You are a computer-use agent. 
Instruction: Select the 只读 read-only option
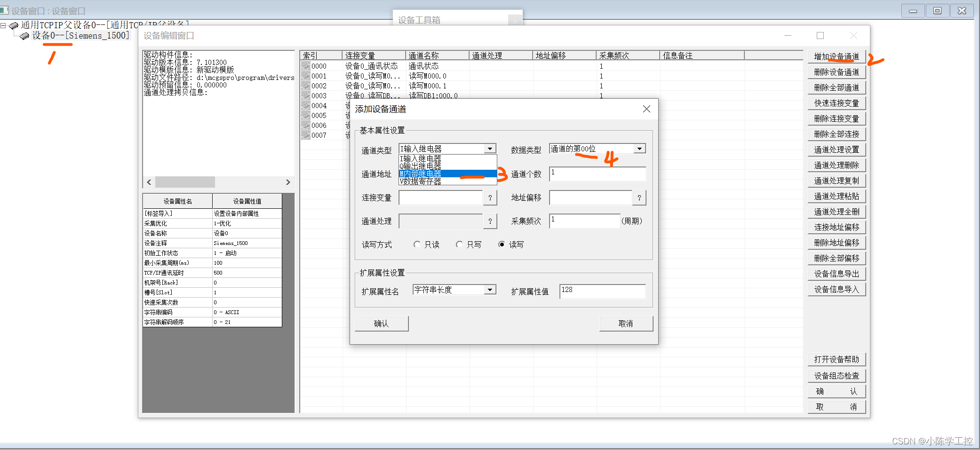[417, 244]
